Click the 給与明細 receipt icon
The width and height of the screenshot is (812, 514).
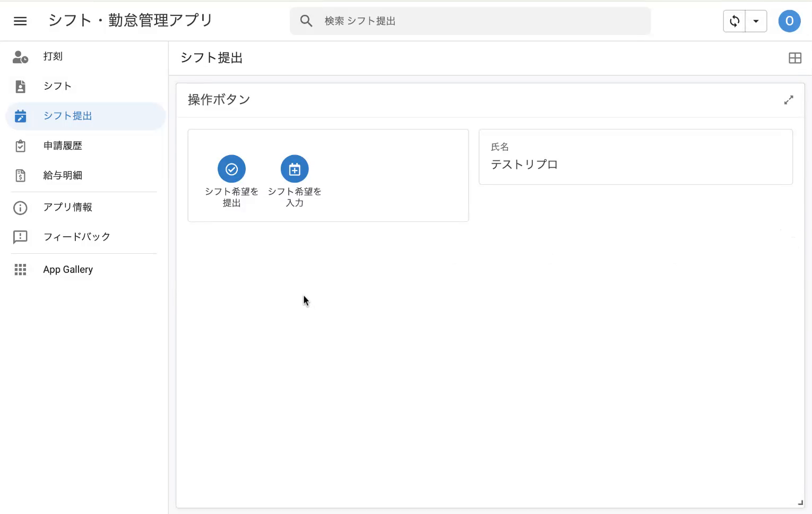coord(20,175)
